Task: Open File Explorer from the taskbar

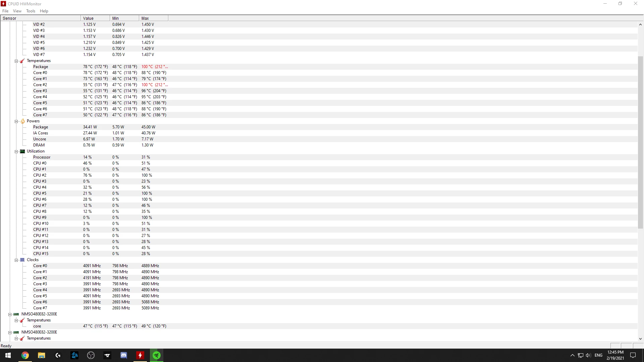Action: (x=42, y=355)
